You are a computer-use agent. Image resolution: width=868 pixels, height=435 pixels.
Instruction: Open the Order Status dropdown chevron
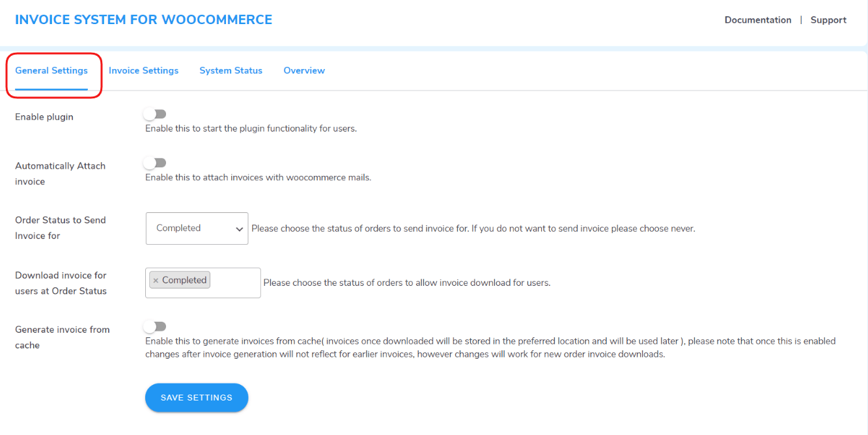click(x=239, y=229)
